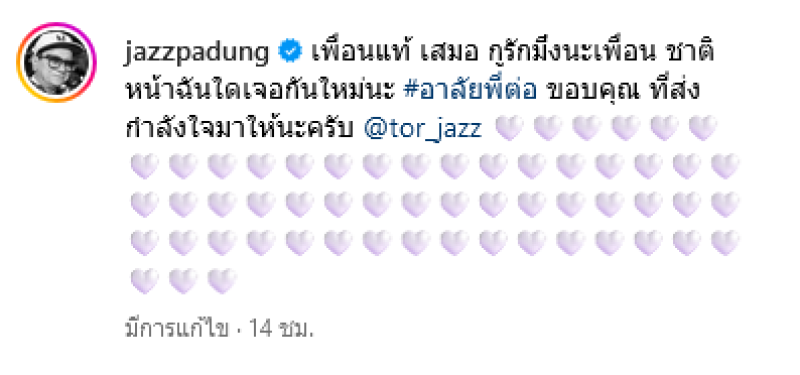Open the #อาสัยพี่ต่อ hashtag
Viewport: 800px width, 375px height.
pos(470,91)
